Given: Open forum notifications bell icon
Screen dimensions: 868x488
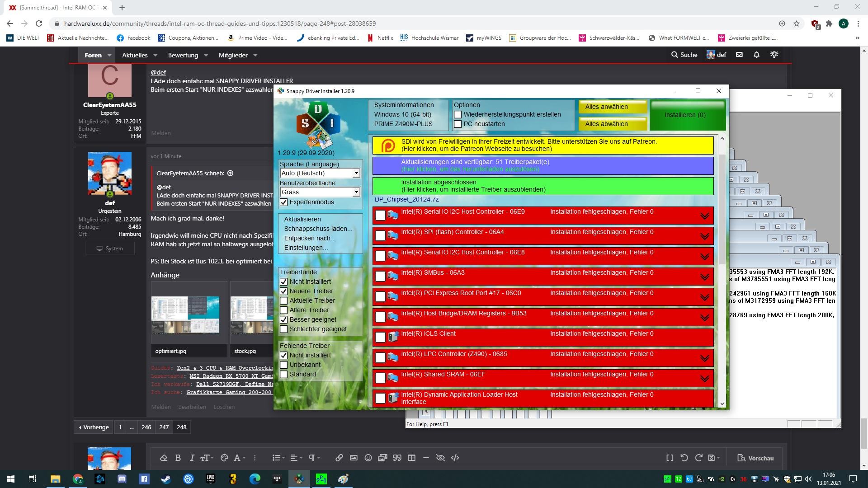Looking at the screenshot, I should pos(756,55).
